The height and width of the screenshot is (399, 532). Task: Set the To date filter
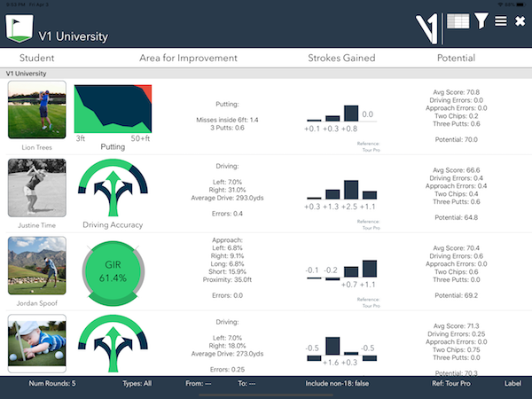pyautogui.click(x=249, y=386)
